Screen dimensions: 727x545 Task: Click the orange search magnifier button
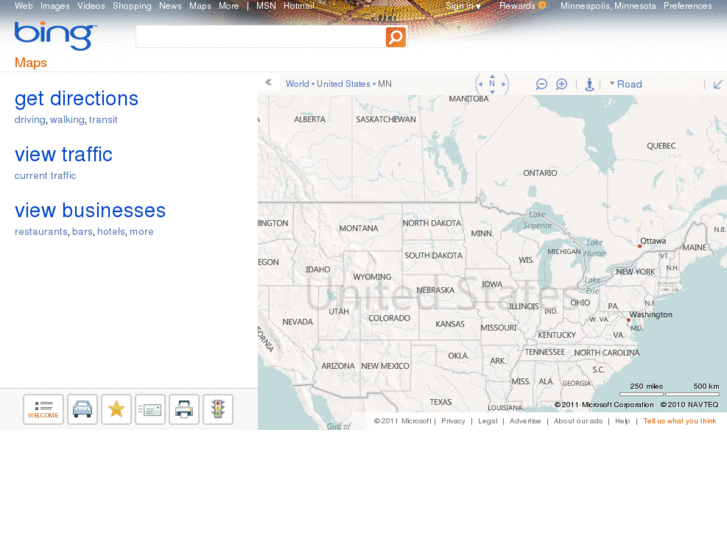click(x=395, y=37)
